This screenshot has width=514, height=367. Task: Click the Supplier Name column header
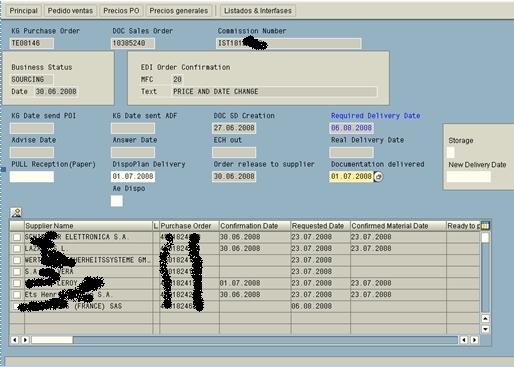pos(88,226)
